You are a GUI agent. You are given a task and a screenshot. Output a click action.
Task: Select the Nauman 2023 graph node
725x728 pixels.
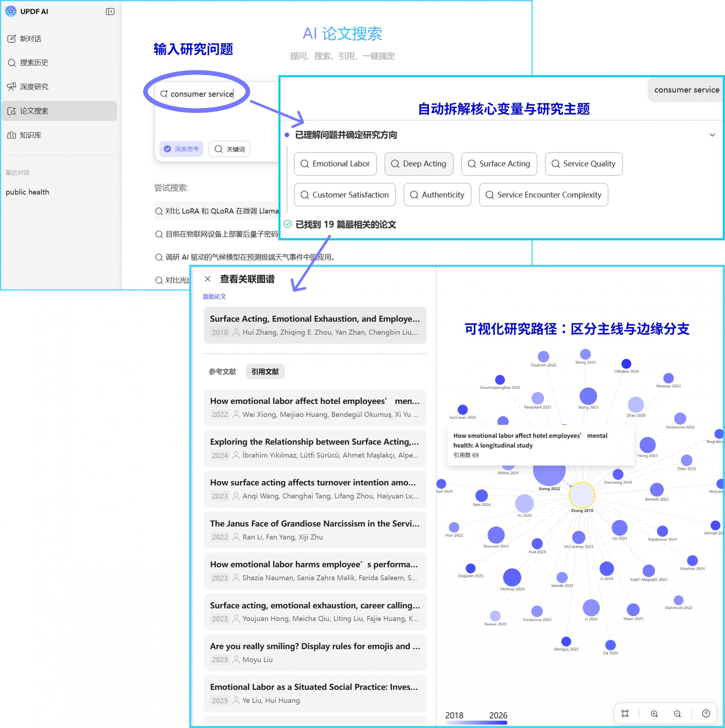click(x=496, y=535)
